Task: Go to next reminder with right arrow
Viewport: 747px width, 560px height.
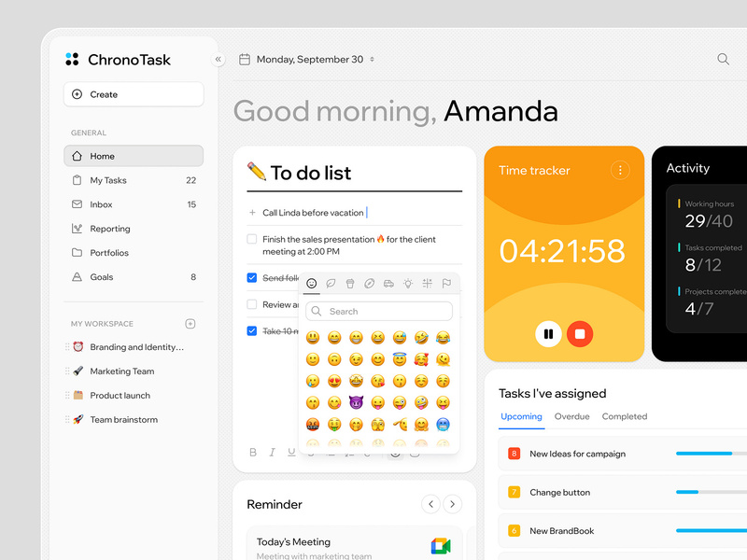Action: coord(452,504)
